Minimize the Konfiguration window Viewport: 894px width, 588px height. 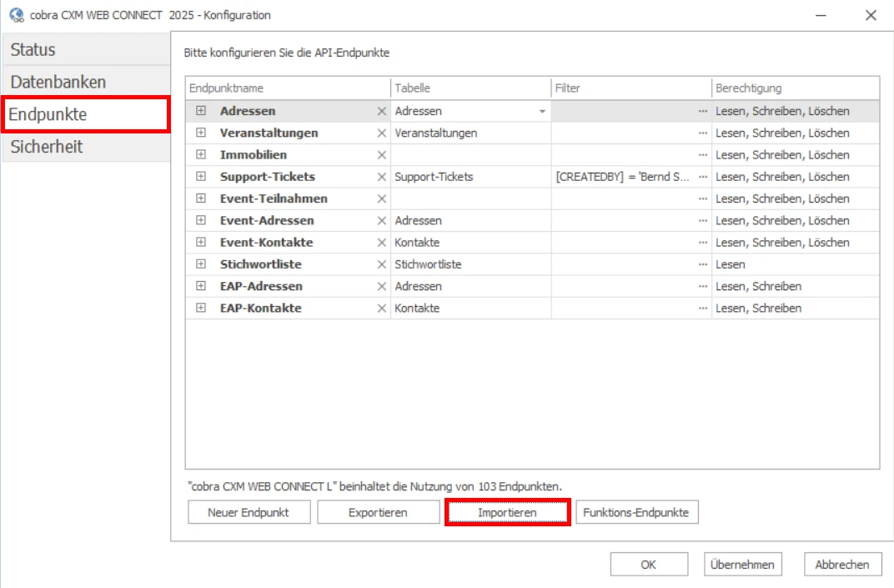[x=821, y=15]
